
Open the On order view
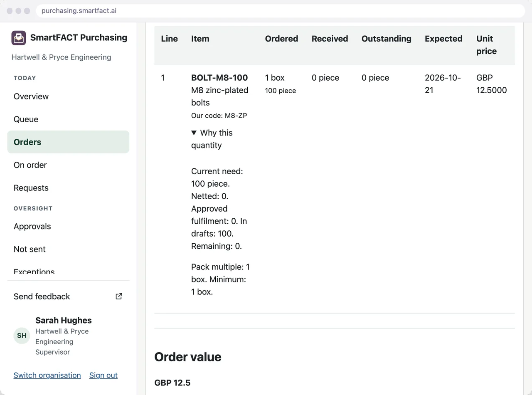68,165
